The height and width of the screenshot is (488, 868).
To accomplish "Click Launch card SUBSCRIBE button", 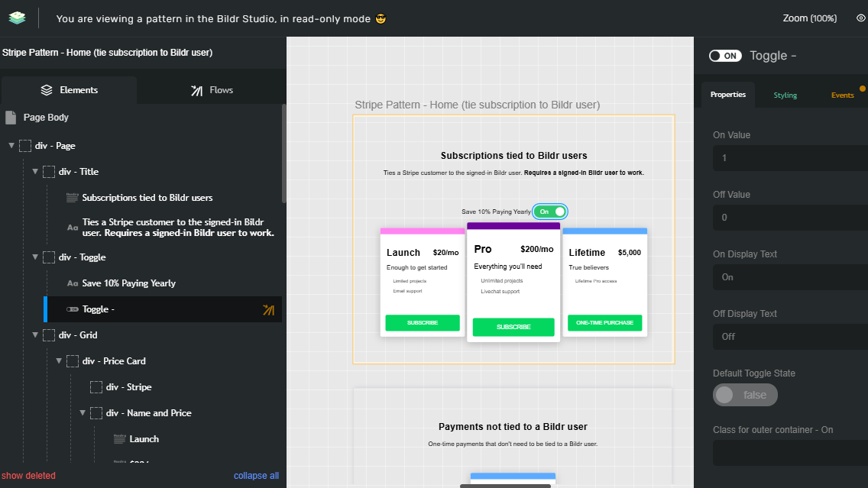I will click(423, 322).
